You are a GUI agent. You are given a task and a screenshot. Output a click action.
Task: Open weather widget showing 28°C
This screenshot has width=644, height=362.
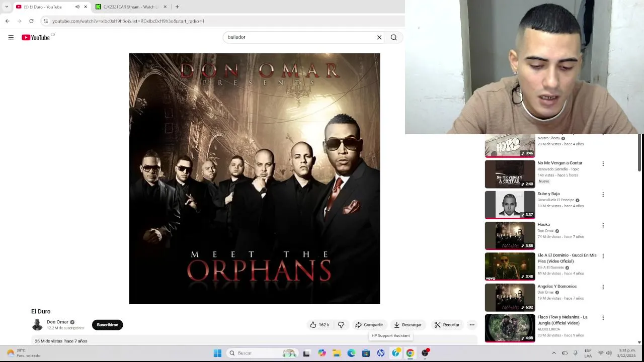pyautogui.click(x=23, y=353)
